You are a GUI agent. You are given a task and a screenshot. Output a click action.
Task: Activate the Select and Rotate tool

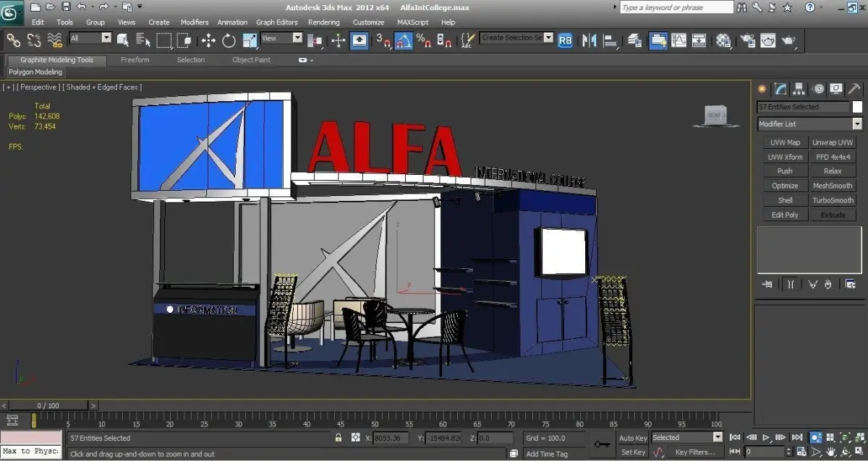coord(229,40)
